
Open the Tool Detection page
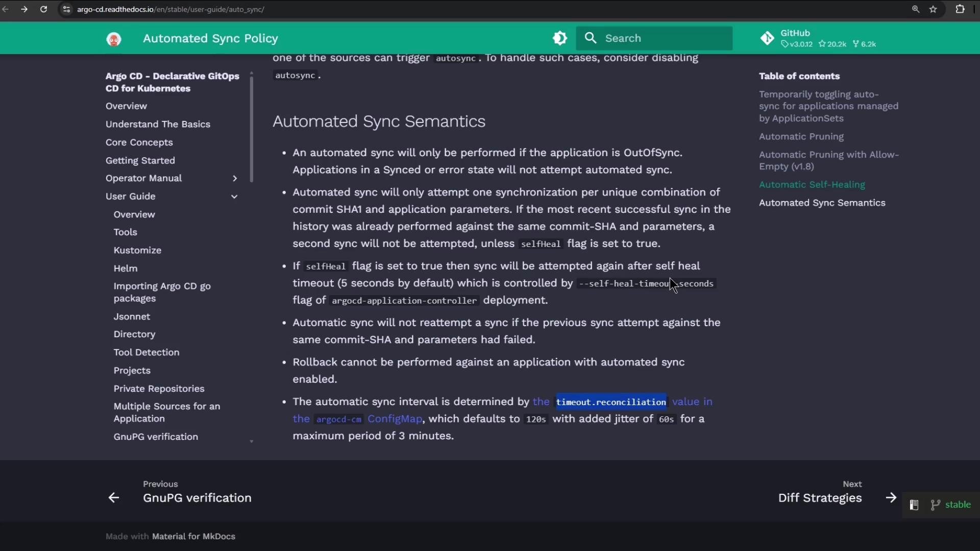[146, 353]
